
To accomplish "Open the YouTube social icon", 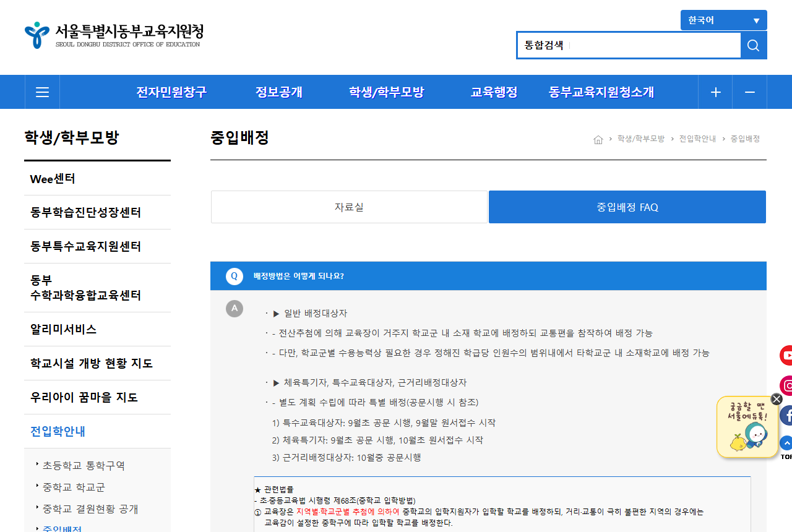I will click(x=786, y=356).
